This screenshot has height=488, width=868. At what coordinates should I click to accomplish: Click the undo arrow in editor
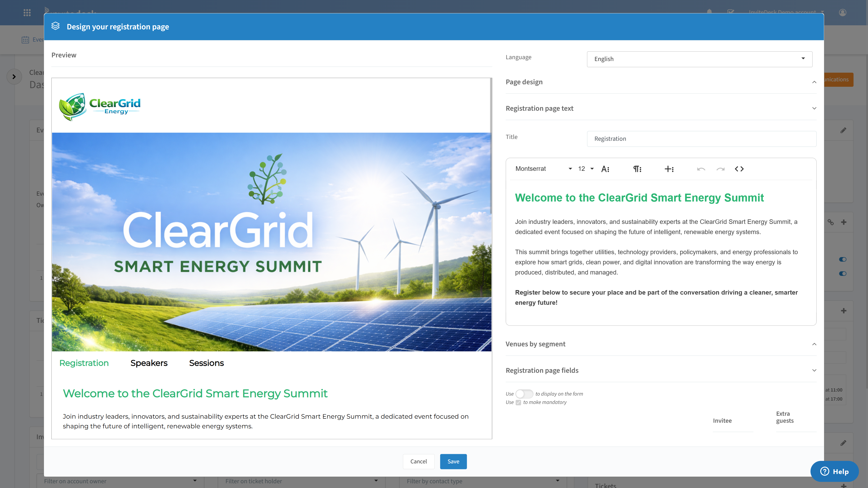tap(701, 169)
